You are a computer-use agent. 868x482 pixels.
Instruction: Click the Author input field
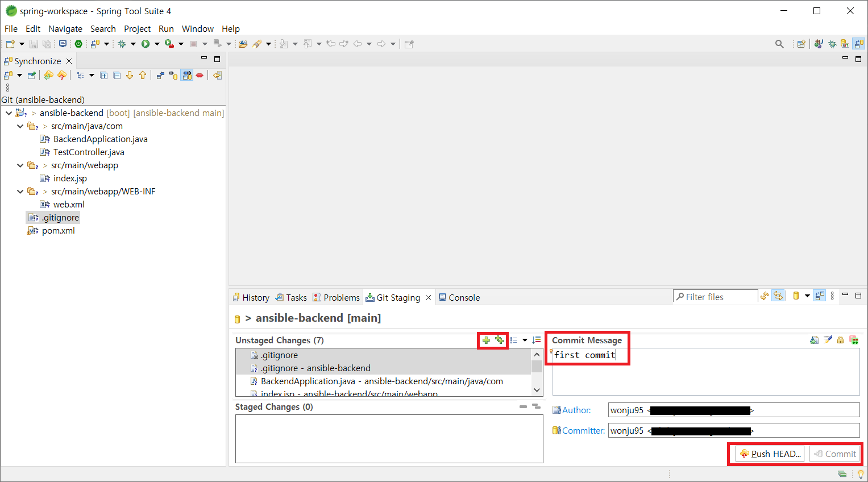coord(734,410)
